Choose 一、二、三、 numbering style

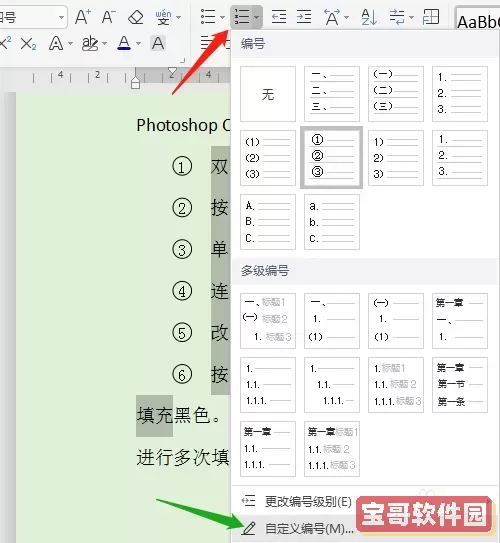pyautogui.click(x=332, y=94)
